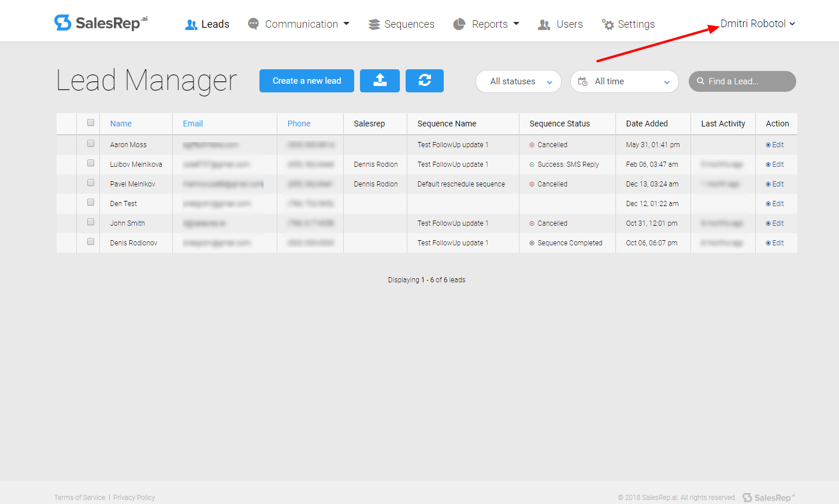Click the Leads people icon
Viewport: 839px width, 504px height.
pos(191,25)
